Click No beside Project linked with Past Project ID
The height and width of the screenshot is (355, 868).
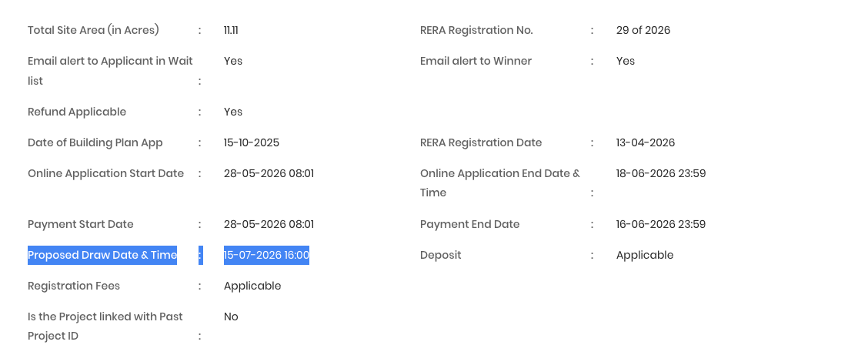point(231,316)
